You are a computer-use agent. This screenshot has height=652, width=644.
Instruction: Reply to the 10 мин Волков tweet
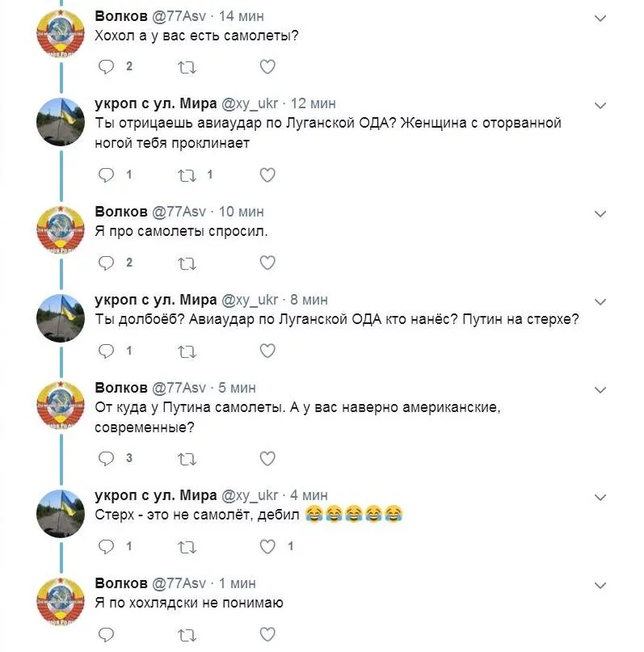(x=106, y=263)
